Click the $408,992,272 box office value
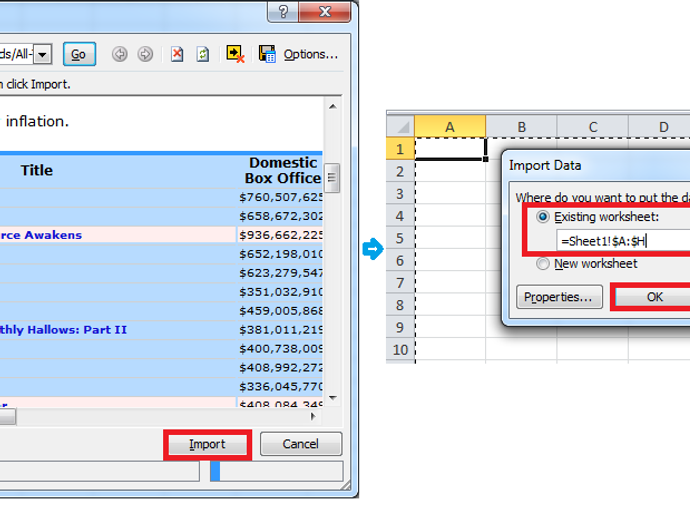The width and height of the screenshot is (690, 518). point(281,367)
